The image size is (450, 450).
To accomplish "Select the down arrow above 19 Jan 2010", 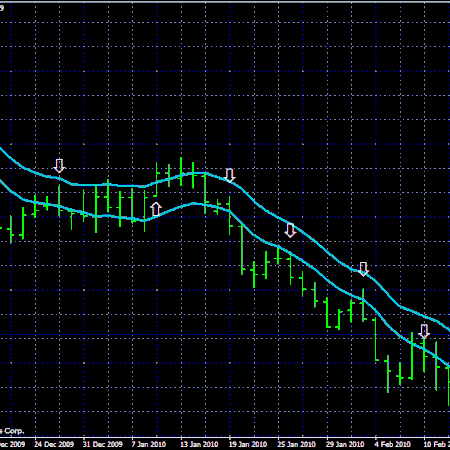I will (x=230, y=175).
